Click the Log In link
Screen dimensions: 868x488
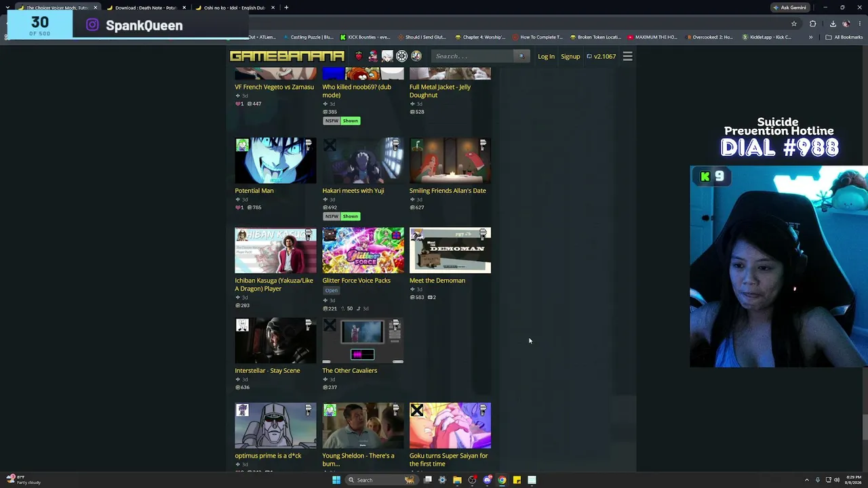(546, 56)
